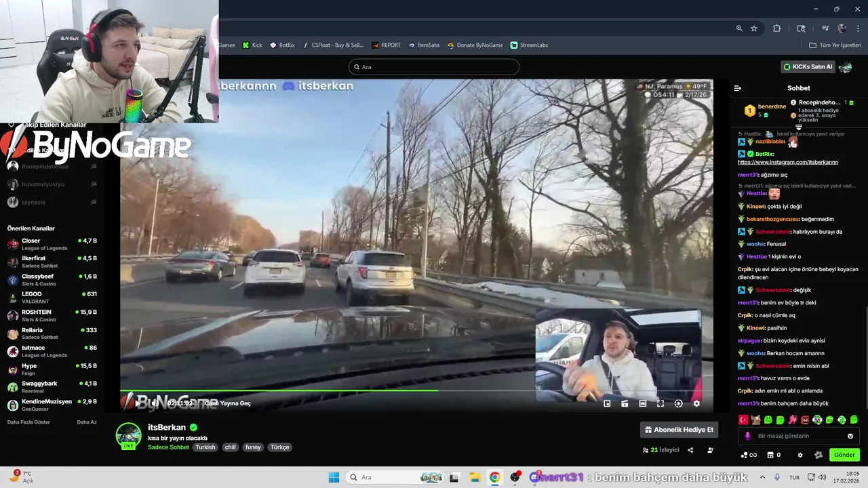Bookmark this page with the star icon
This screenshot has height=488, width=868.
[x=754, y=28]
